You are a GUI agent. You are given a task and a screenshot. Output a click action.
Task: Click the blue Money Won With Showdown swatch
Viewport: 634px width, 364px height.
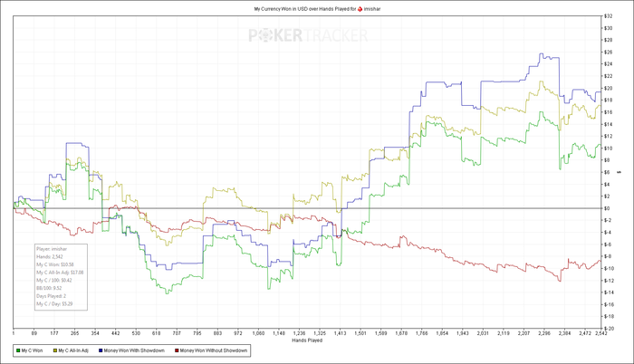(101, 350)
